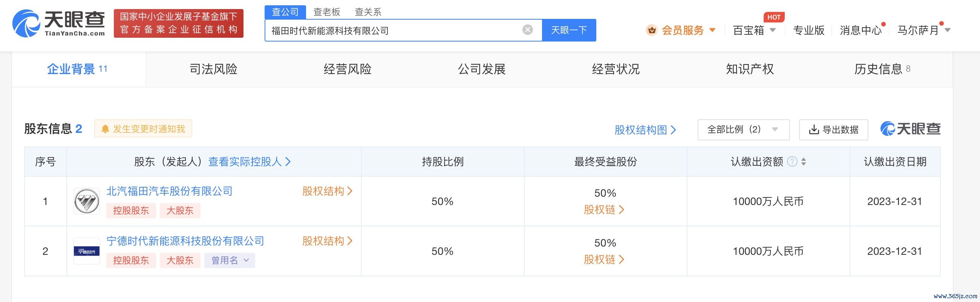This screenshot has width=980, height=302.
Task: Open the 司法风险 tab
Action: pos(213,69)
